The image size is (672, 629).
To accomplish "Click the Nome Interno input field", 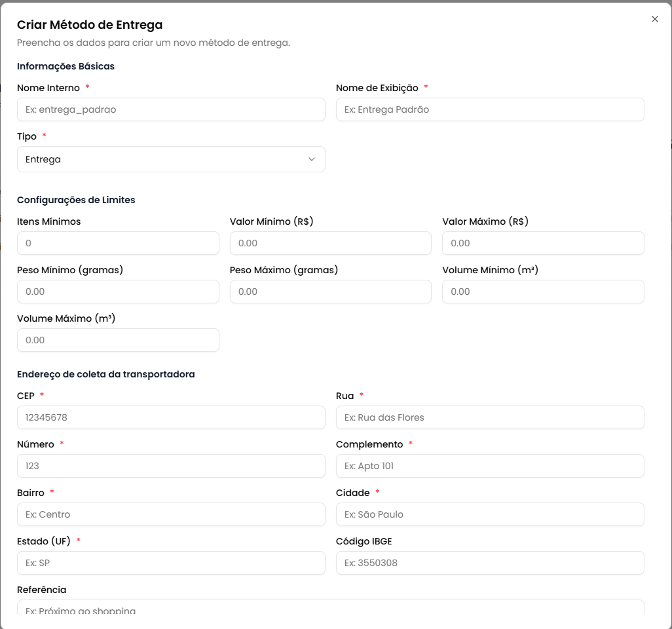I will [170, 109].
